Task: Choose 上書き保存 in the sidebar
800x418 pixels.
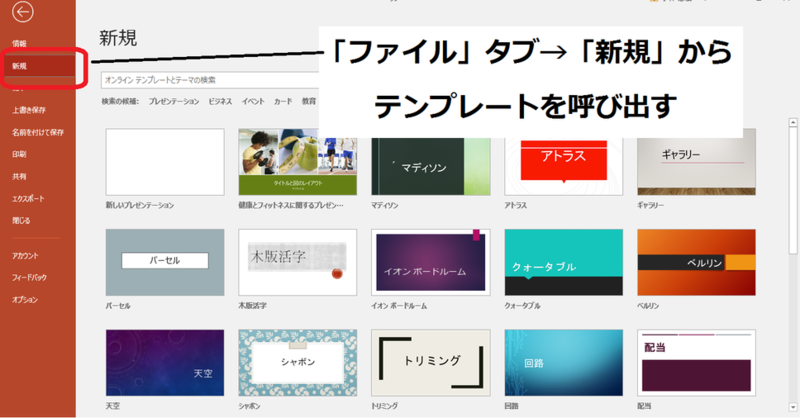Action: [29, 110]
